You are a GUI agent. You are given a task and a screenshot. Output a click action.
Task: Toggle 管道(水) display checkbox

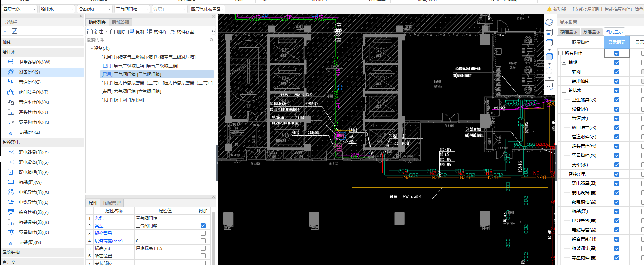(x=617, y=118)
